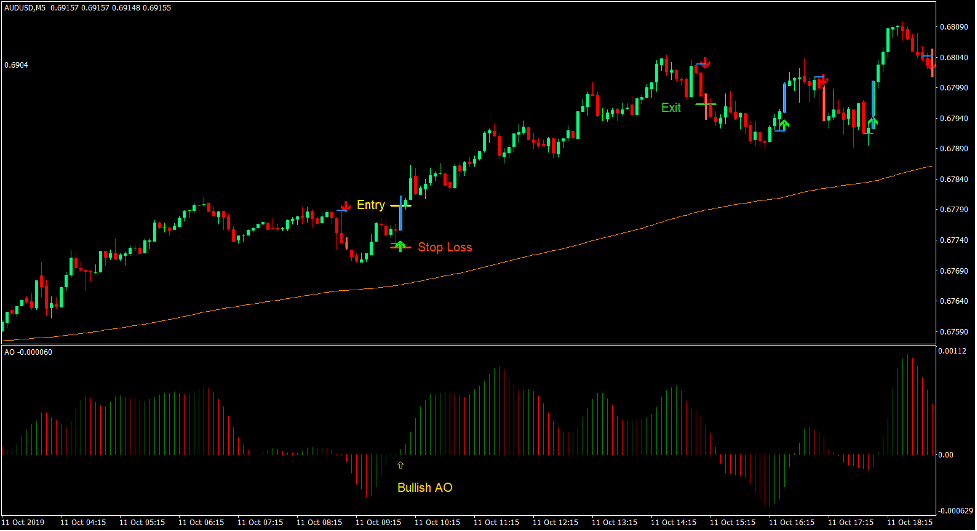Click the red down arrow left of Entry
977x531 pixels.
tap(342, 207)
